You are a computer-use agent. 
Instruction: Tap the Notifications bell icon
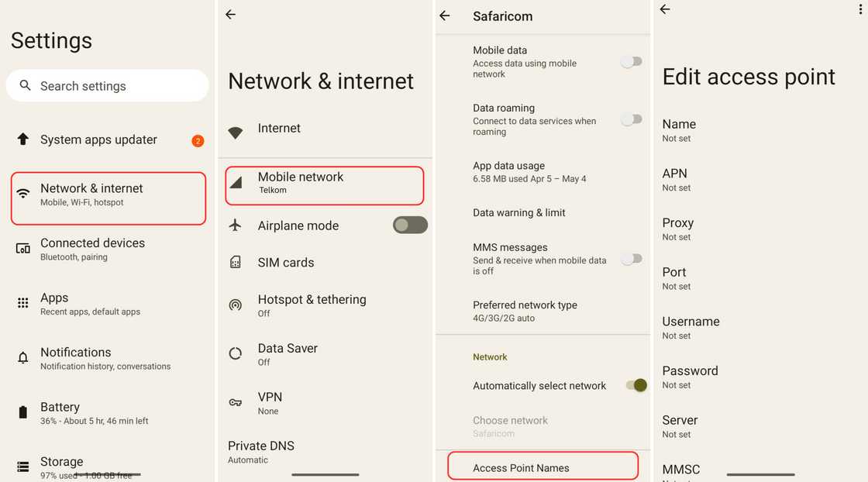pyautogui.click(x=22, y=357)
